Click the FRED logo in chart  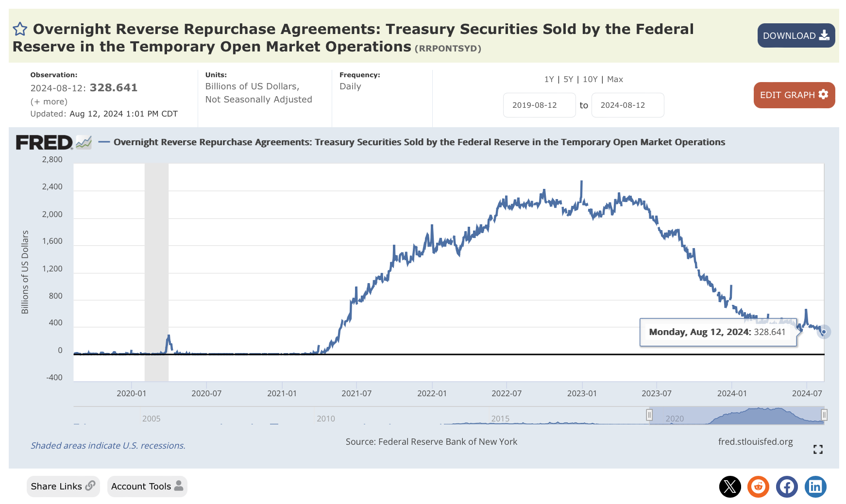pos(45,143)
